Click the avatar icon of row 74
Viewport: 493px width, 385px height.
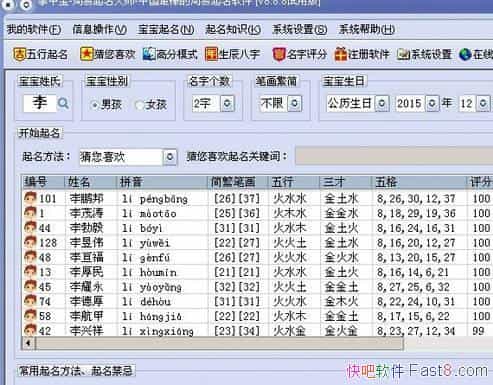[30, 301]
